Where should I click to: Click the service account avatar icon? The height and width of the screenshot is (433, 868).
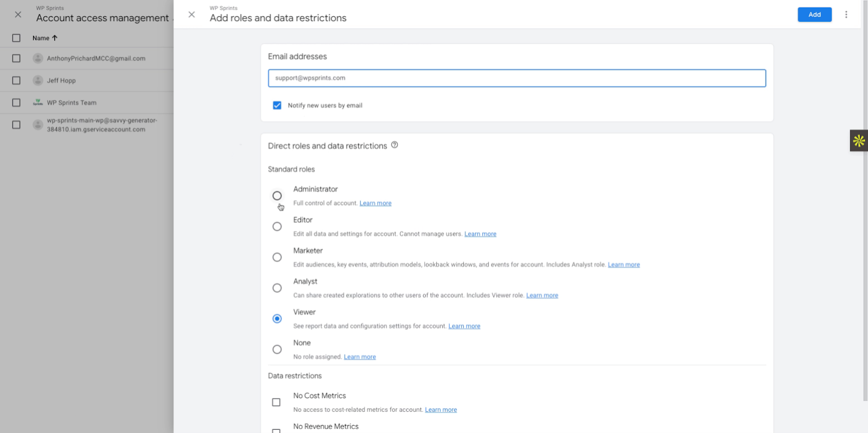coord(38,125)
